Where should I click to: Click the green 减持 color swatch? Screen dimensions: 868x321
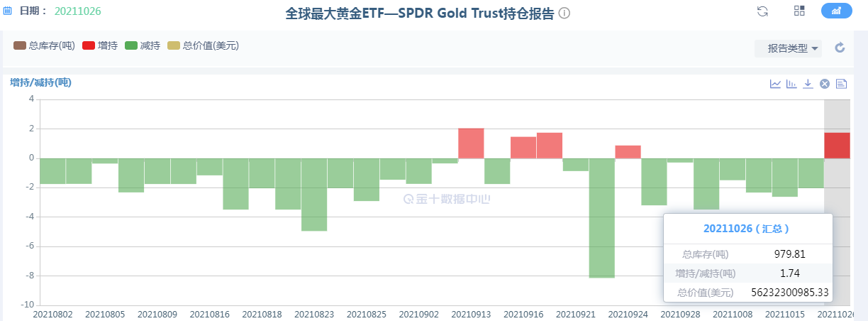pyautogui.click(x=131, y=45)
